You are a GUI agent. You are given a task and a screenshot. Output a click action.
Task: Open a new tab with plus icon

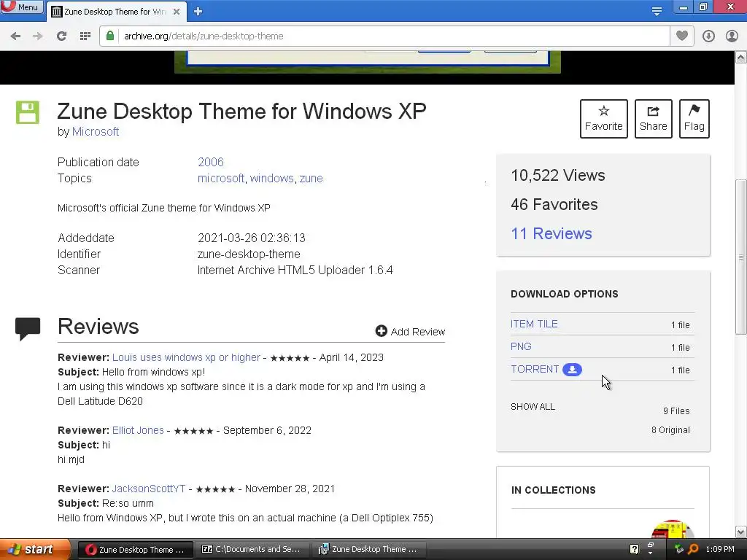(x=198, y=12)
